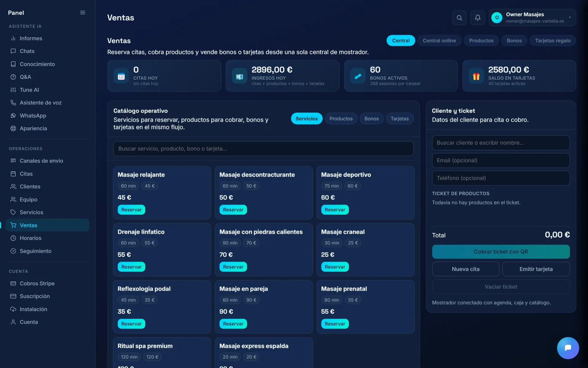Open Clientes via its people icon
Image resolution: width=588 pixels, height=368 pixels.
pos(13,187)
